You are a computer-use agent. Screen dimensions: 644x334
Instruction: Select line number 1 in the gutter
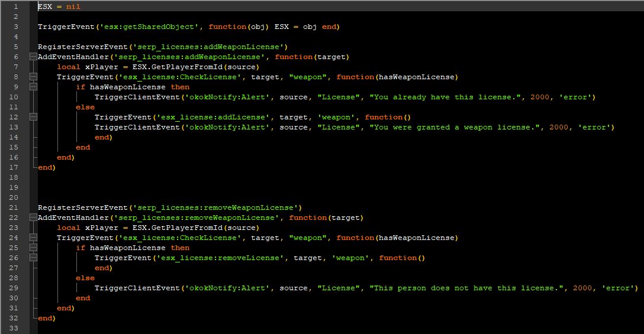[x=16, y=7]
